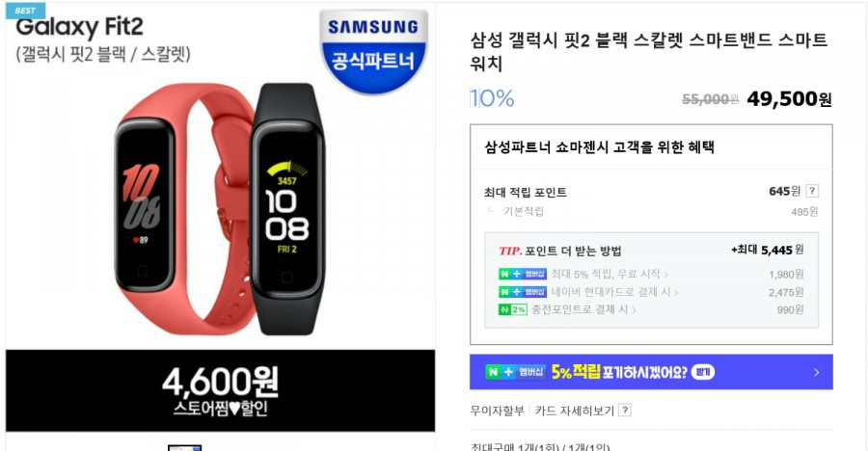The width and height of the screenshot is (868, 451).
Task: Click the N 2% 충전포인트 badge
Action: coord(513,309)
